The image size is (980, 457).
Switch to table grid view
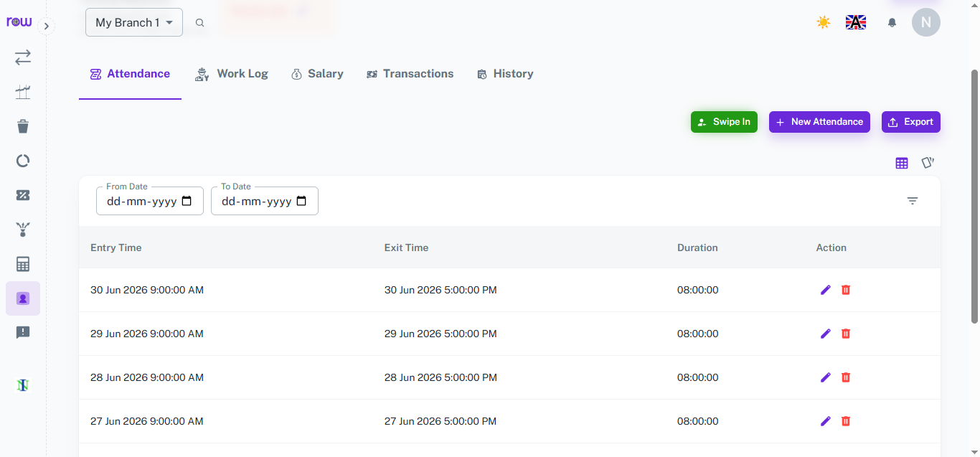[x=902, y=163]
